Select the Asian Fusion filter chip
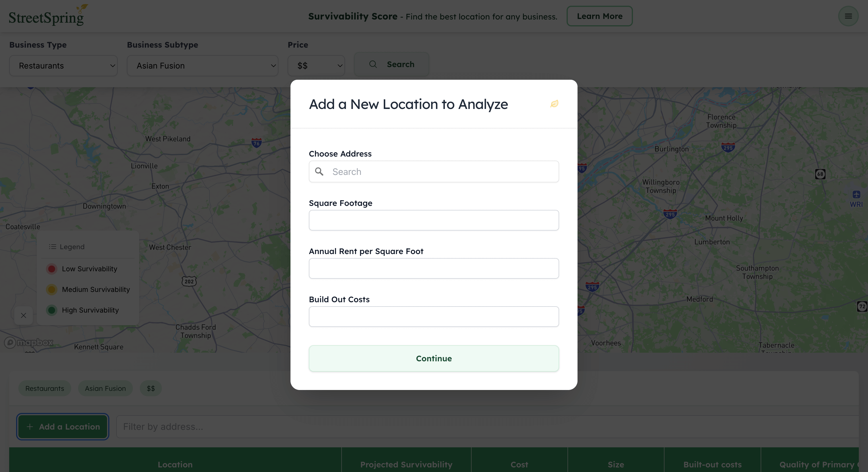Image resolution: width=868 pixels, height=472 pixels. (105, 388)
